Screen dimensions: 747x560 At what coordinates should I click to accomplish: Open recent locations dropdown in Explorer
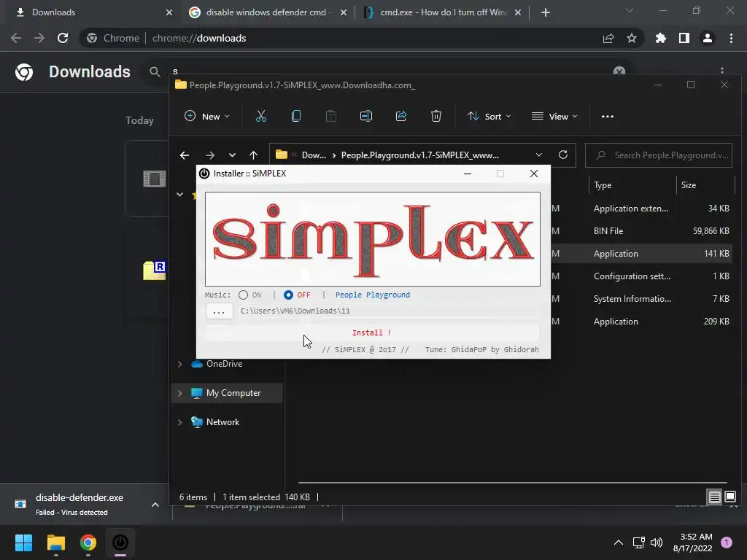(232, 155)
